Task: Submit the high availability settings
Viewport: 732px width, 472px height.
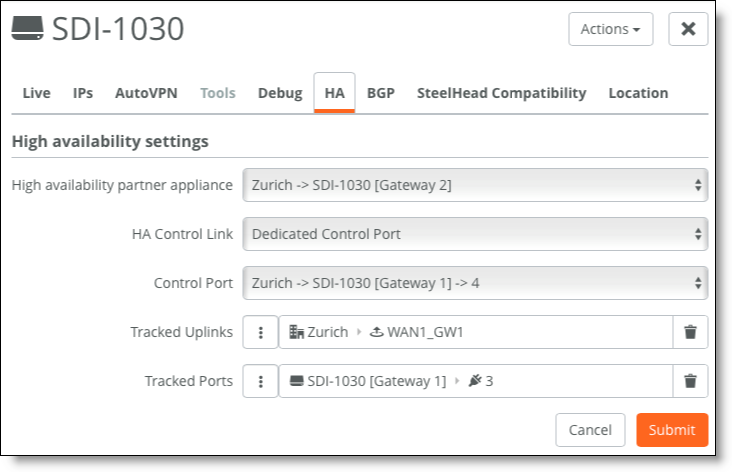Action: point(672,430)
